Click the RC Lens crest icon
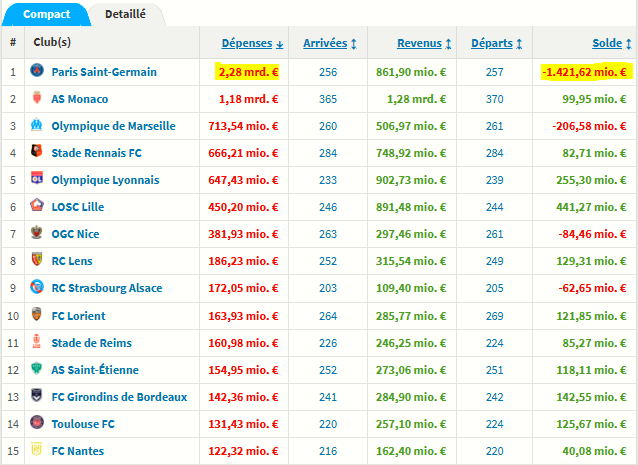Viewport: 638px width, 465px height. click(x=37, y=259)
